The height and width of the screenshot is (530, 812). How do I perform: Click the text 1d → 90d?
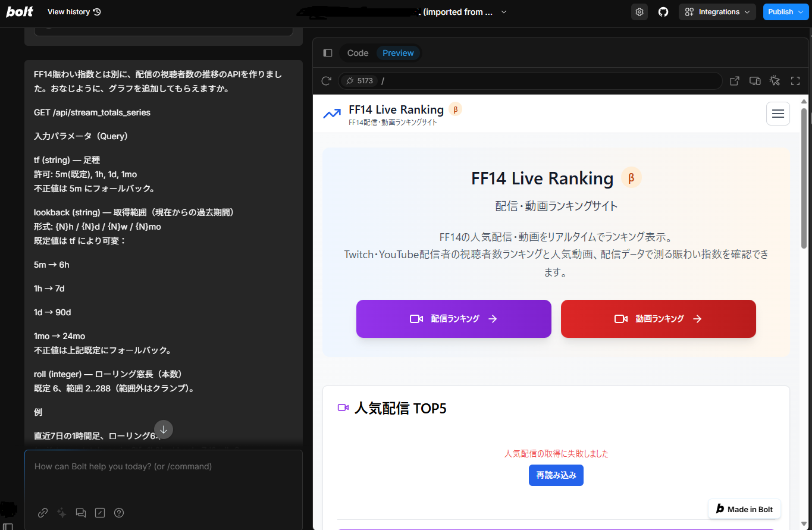click(x=52, y=312)
